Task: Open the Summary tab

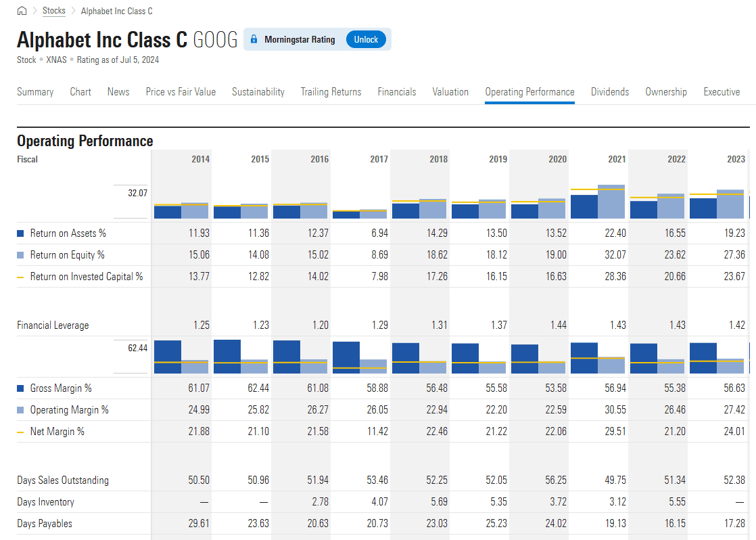Action: [x=35, y=91]
